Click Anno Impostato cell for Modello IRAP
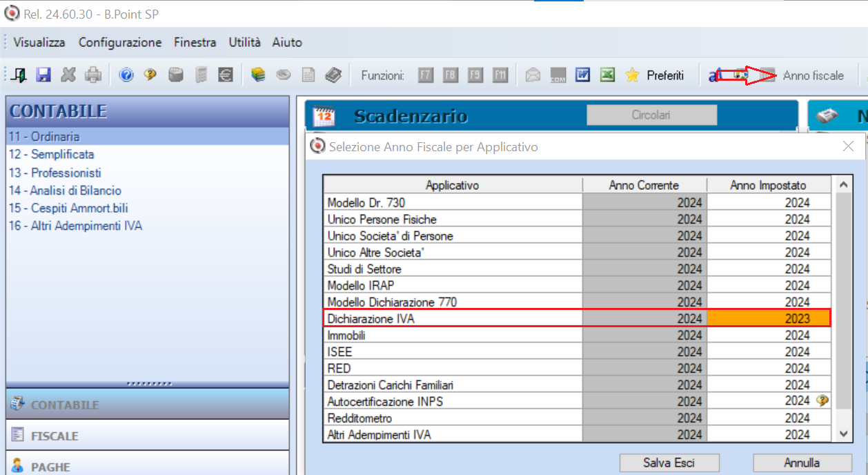Viewport: 868px width, 475px height. click(769, 285)
